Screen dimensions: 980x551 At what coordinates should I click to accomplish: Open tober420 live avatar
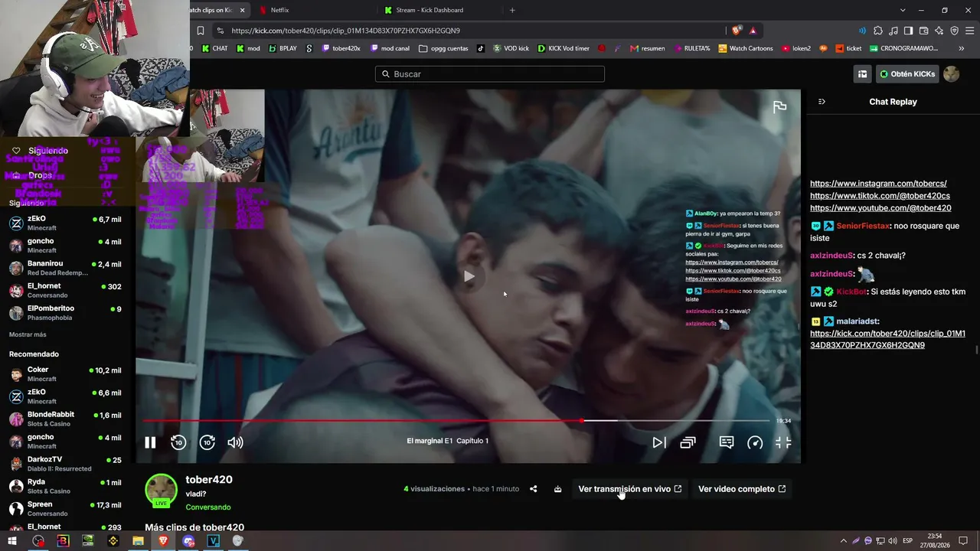161,491
